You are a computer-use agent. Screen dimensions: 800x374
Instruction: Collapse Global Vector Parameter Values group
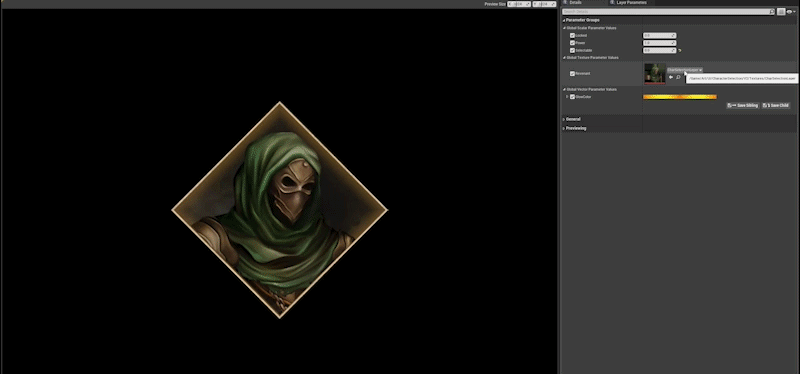pos(565,89)
